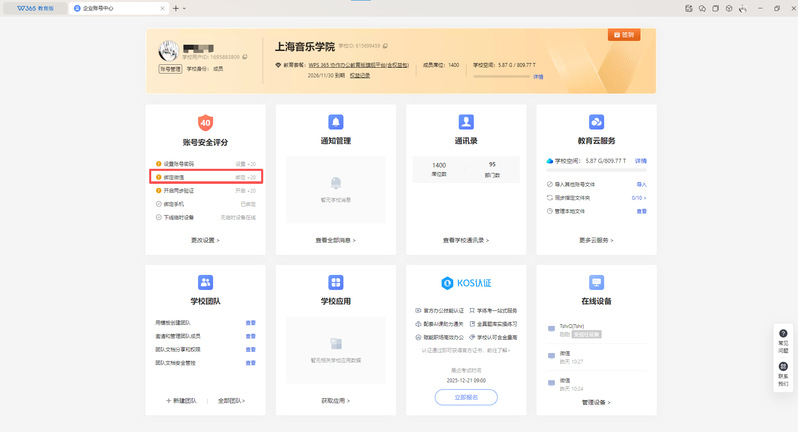The height and width of the screenshot is (432, 798).
Task: Click 账号管理 button under avatar
Action: click(170, 69)
